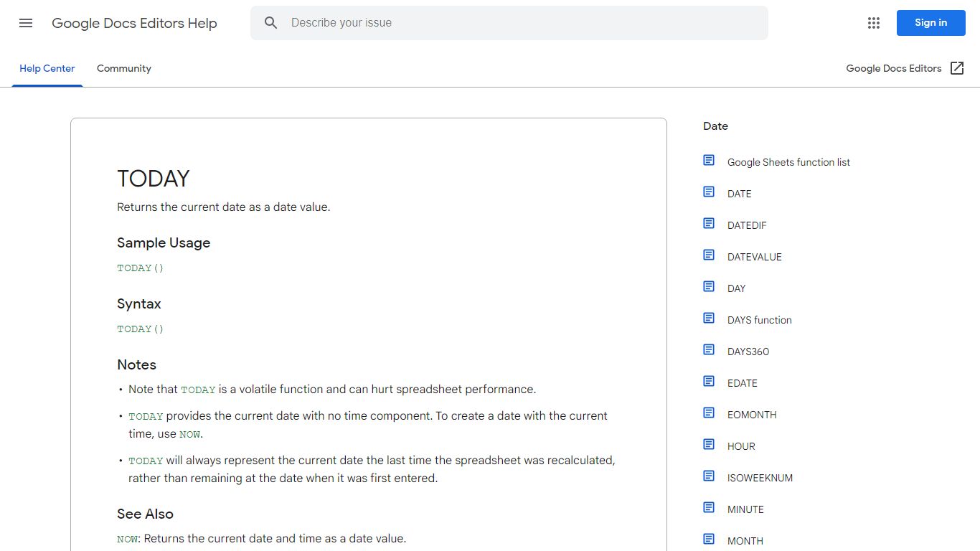Open the DAYS function article

tap(760, 320)
